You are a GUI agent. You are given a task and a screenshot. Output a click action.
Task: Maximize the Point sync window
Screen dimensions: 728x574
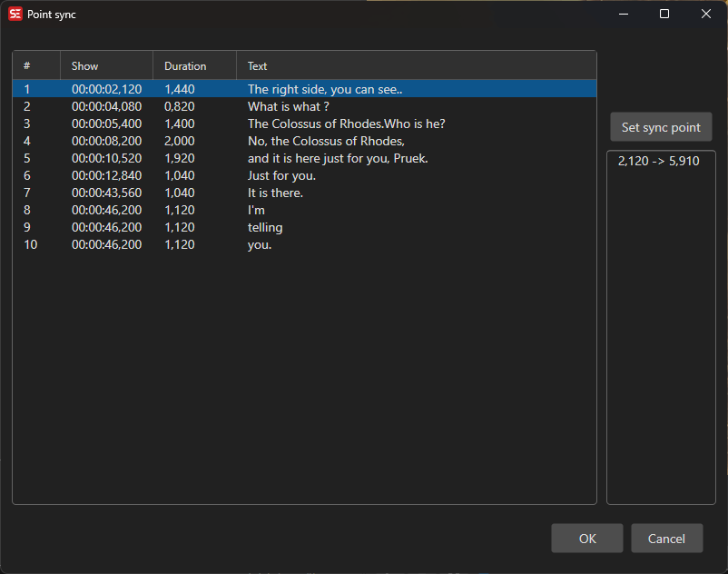click(664, 15)
